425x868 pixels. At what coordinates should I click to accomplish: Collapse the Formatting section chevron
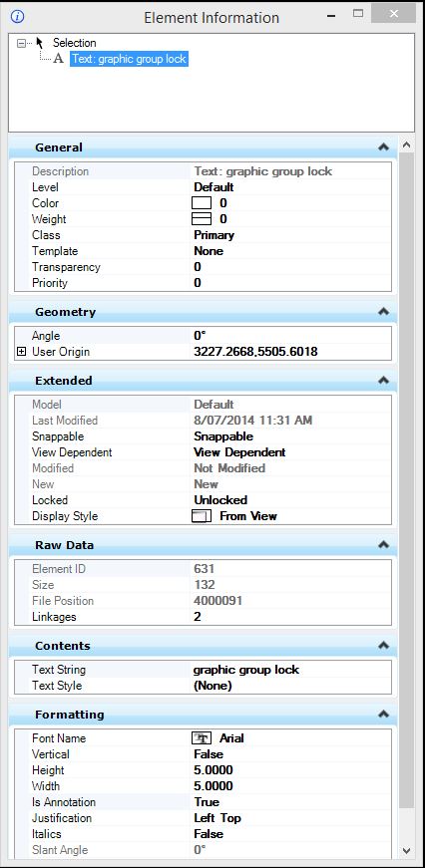coord(383,715)
